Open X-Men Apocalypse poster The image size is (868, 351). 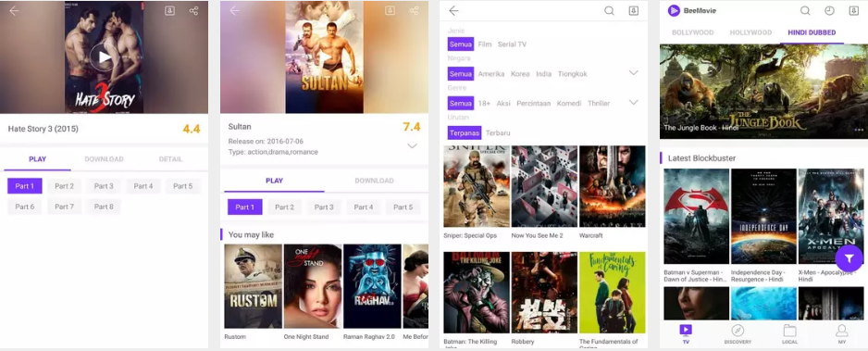(830, 217)
